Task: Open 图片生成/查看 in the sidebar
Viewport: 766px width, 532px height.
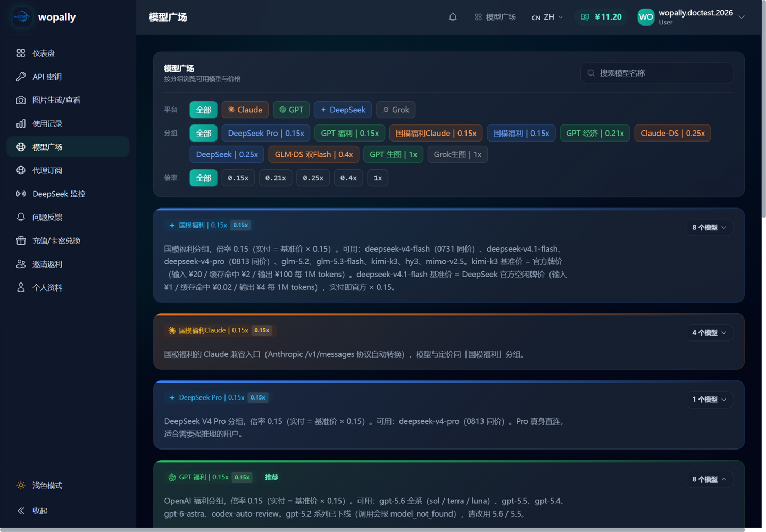Action: coord(68,100)
